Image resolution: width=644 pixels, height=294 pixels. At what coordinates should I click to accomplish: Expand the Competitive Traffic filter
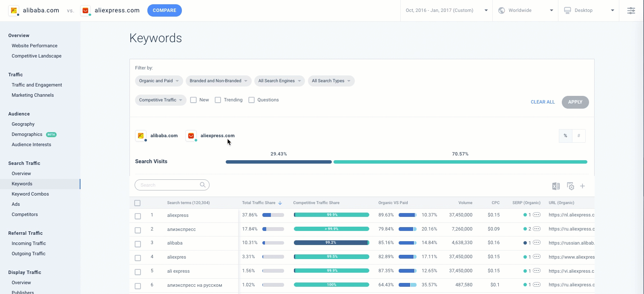[161, 100]
